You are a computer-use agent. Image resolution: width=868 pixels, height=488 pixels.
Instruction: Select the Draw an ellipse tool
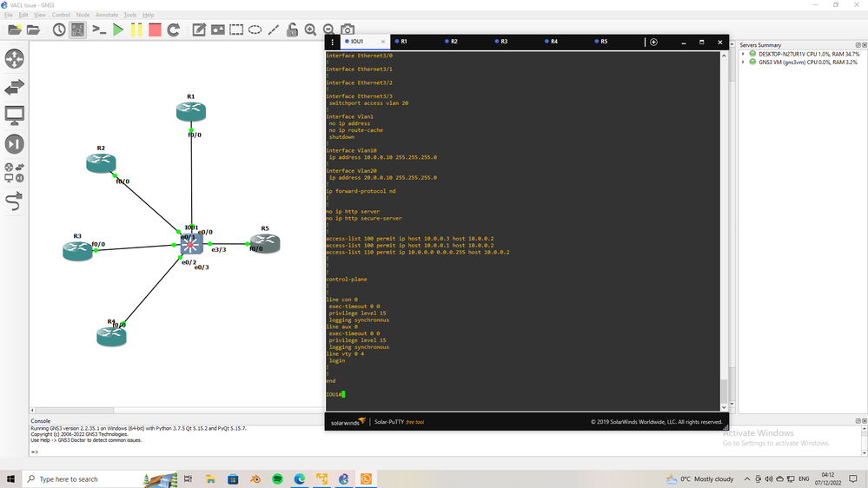coord(255,30)
